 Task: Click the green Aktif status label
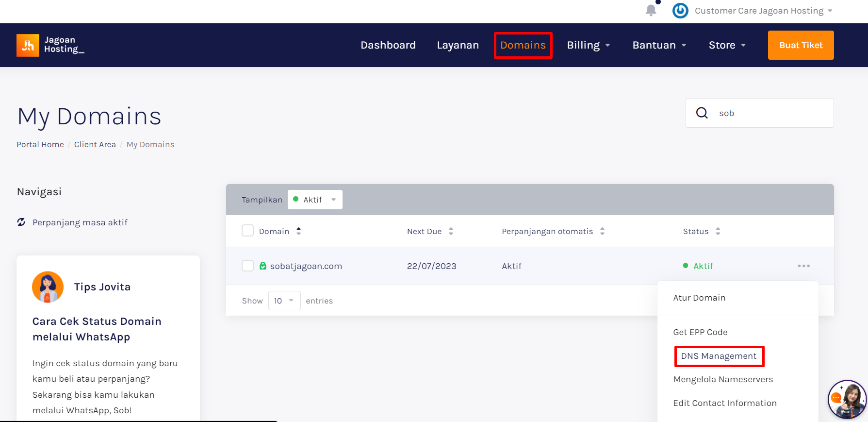point(703,266)
